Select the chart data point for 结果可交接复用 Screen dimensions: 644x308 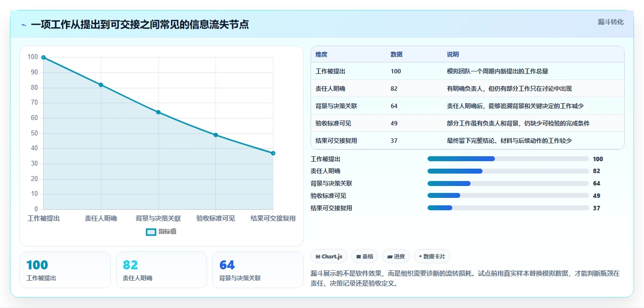click(x=273, y=153)
